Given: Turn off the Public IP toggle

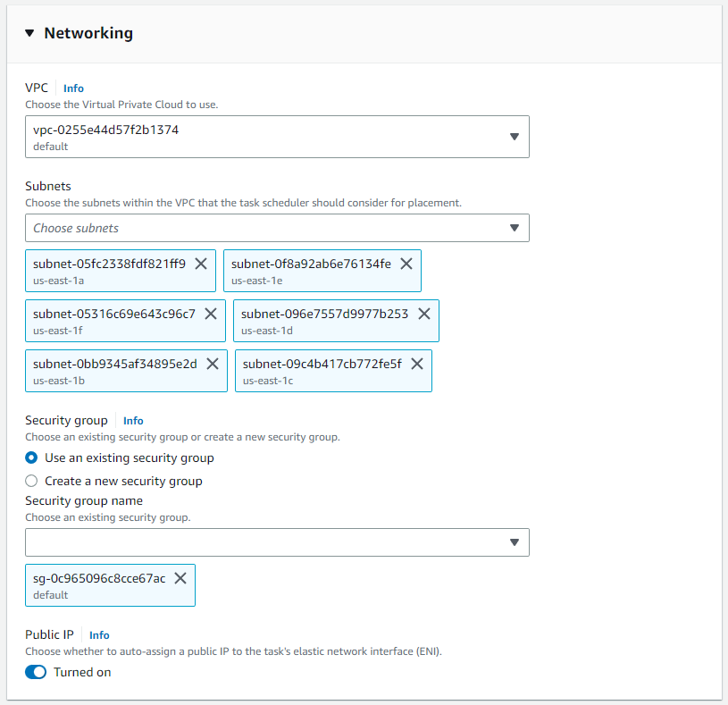Looking at the screenshot, I should (x=36, y=672).
